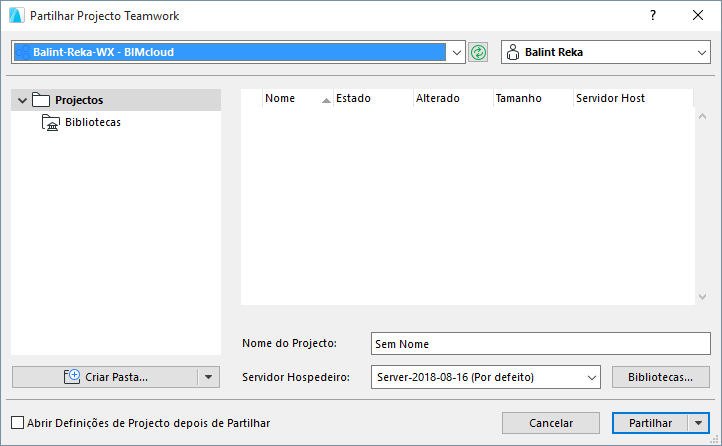Image resolution: width=722 pixels, height=446 pixels.
Task: Click the ArchiCAD logo in the title bar
Action: pos(17,15)
